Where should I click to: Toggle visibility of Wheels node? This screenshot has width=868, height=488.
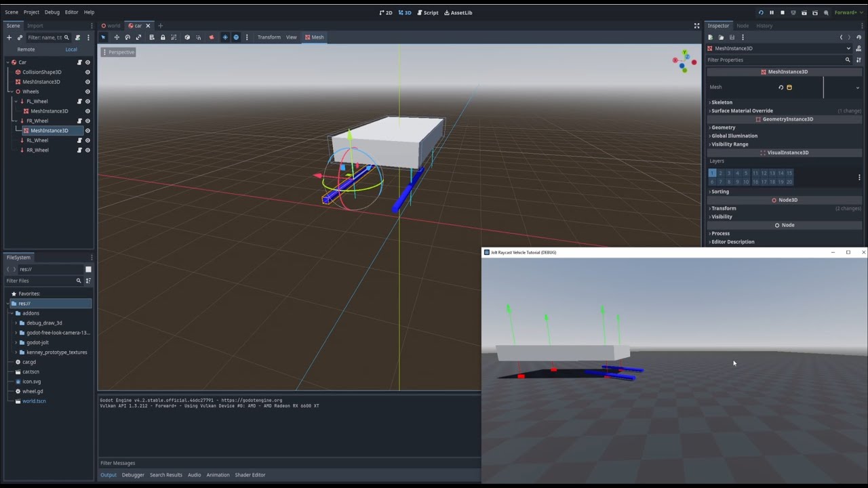(87, 91)
